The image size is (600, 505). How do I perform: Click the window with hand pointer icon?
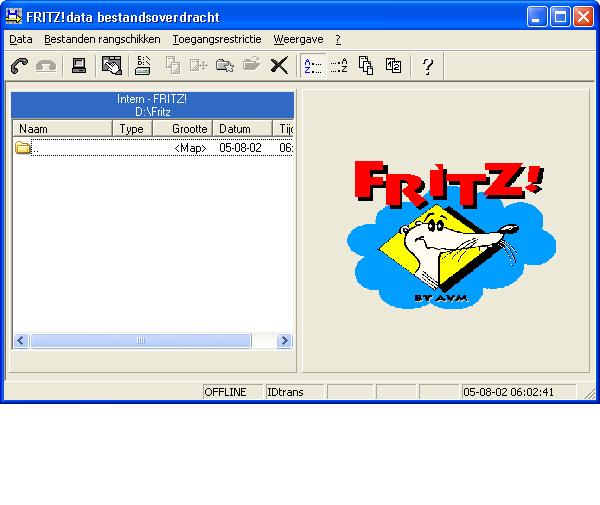(x=112, y=66)
